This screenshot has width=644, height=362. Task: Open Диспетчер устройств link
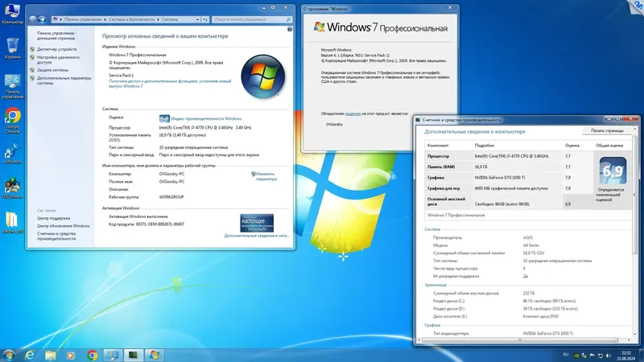[56, 49]
